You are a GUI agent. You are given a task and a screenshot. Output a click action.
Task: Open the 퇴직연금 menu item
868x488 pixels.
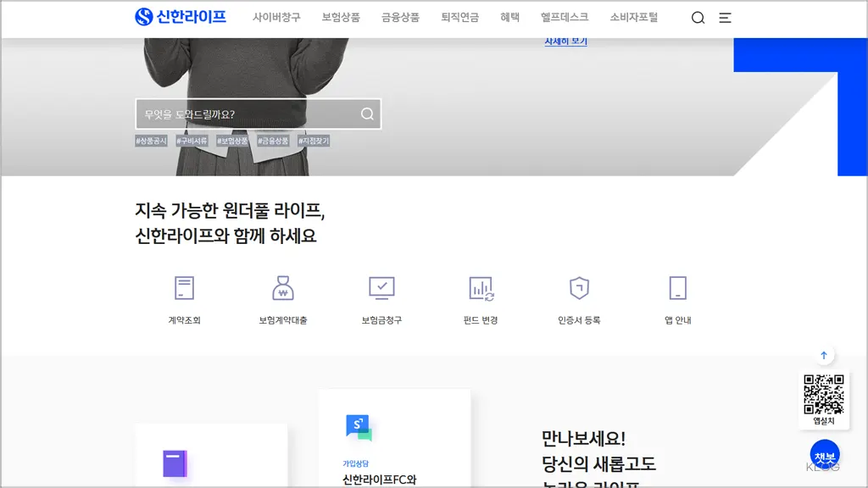coord(459,17)
